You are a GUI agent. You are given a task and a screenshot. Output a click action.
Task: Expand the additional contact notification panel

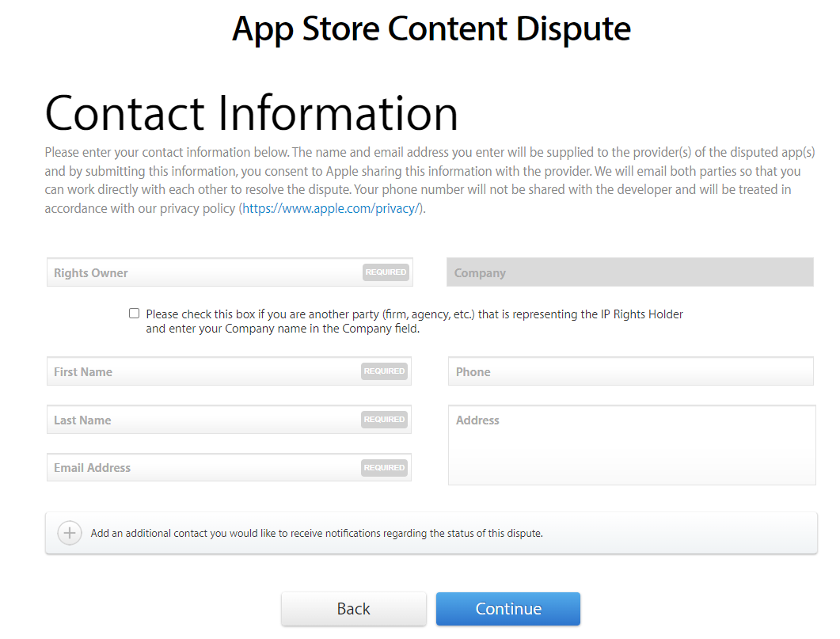point(431,533)
